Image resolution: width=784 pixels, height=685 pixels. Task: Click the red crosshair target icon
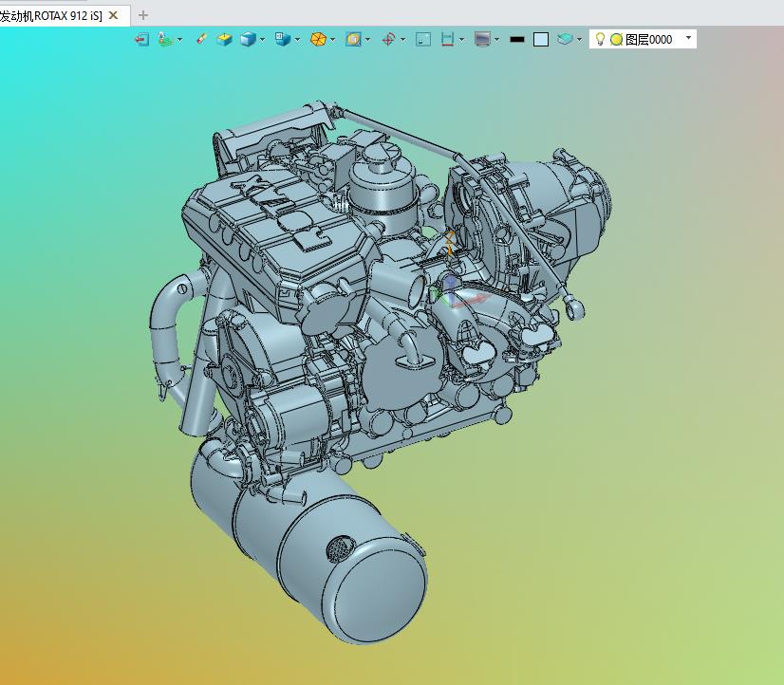(x=388, y=39)
